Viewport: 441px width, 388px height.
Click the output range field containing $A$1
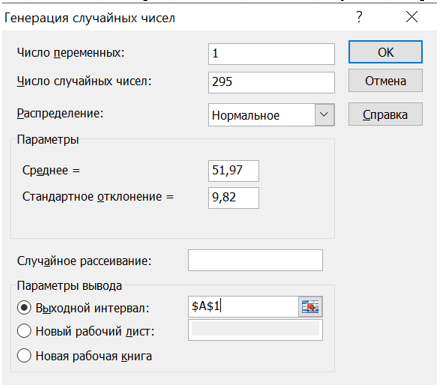243,307
